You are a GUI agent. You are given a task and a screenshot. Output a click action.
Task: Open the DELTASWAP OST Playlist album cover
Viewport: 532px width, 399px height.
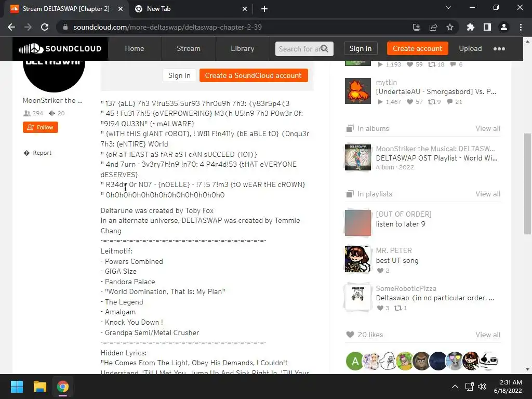pos(357,157)
